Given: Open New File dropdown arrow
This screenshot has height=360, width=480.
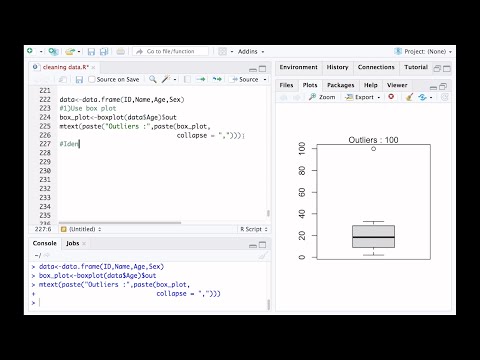Looking at the screenshot, I should pos(41,52).
